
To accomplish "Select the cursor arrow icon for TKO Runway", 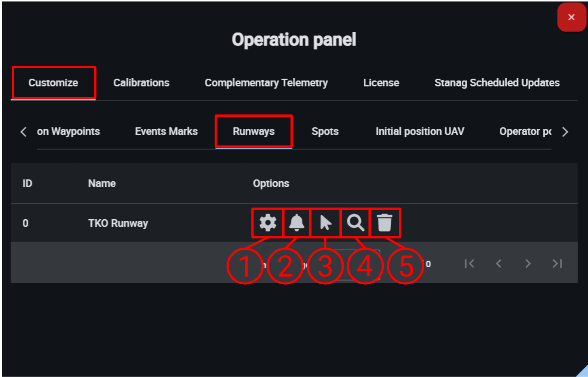I will pyautogui.click(x=325, y=223).
